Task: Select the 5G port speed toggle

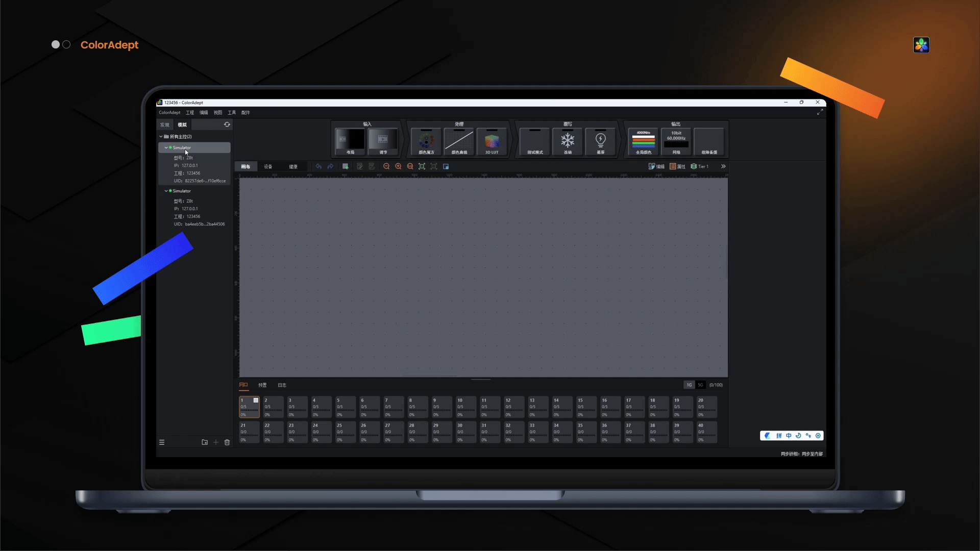Action: (700, 385)
